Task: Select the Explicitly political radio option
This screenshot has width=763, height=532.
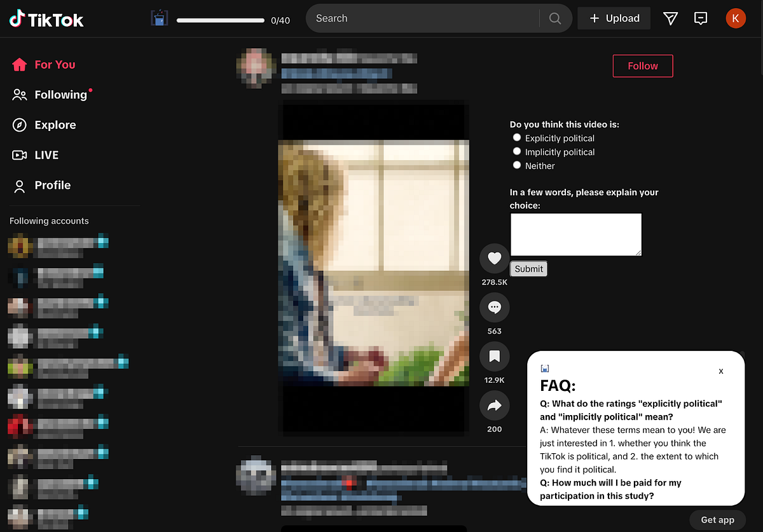Action: pos(517,137)
